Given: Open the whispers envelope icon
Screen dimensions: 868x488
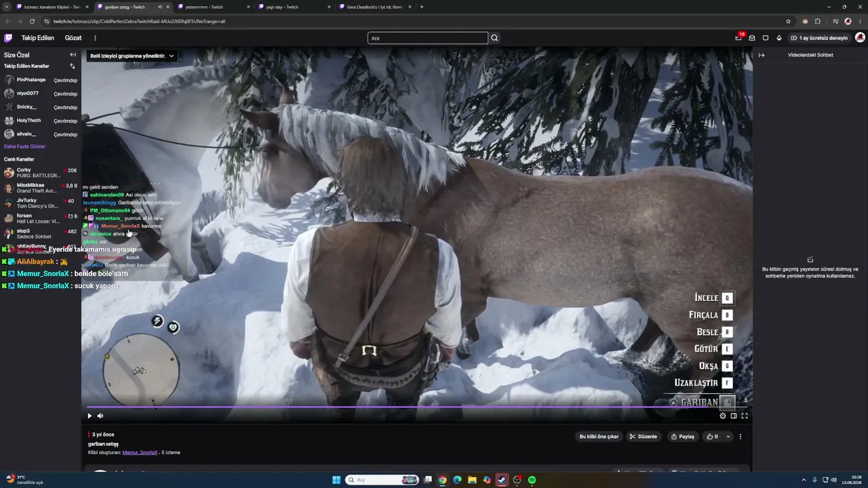Looking at the screenshot, I should [x=752, y=38].
